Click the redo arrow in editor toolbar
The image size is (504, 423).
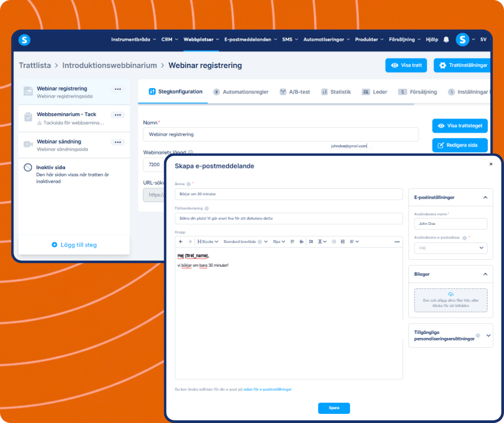point(190,242)
